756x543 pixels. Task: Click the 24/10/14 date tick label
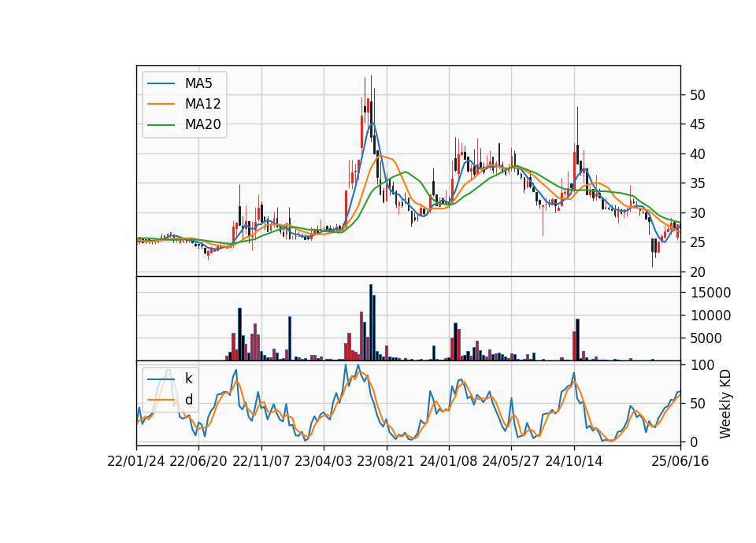(x=574, y=461)
